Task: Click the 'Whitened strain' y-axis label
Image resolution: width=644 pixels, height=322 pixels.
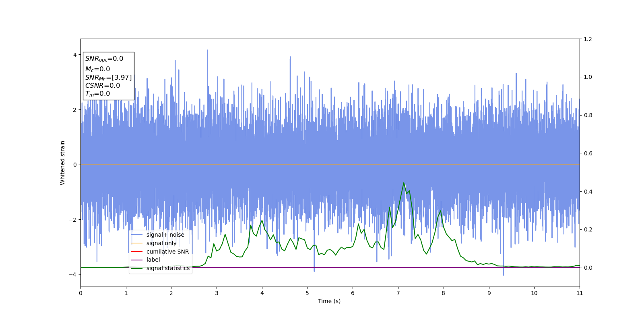Action: 63,163
